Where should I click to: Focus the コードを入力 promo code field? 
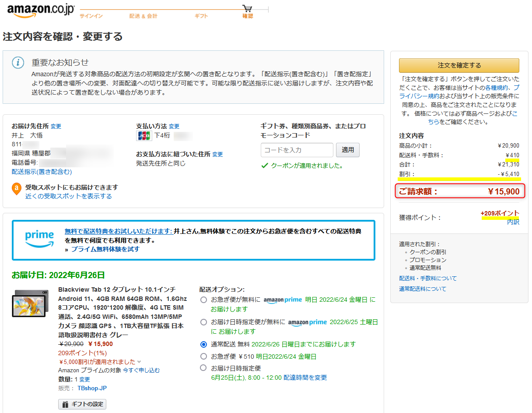point(297,150)
